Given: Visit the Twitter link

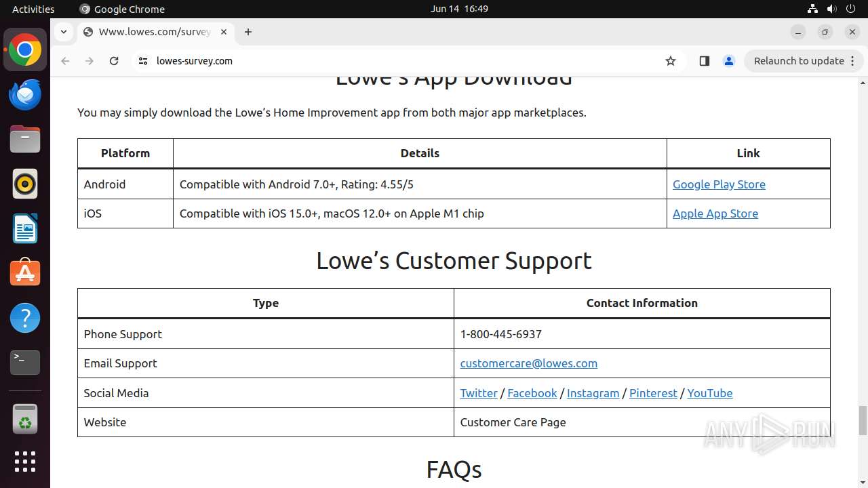Looking at the screenshot, I should point(479,393).
